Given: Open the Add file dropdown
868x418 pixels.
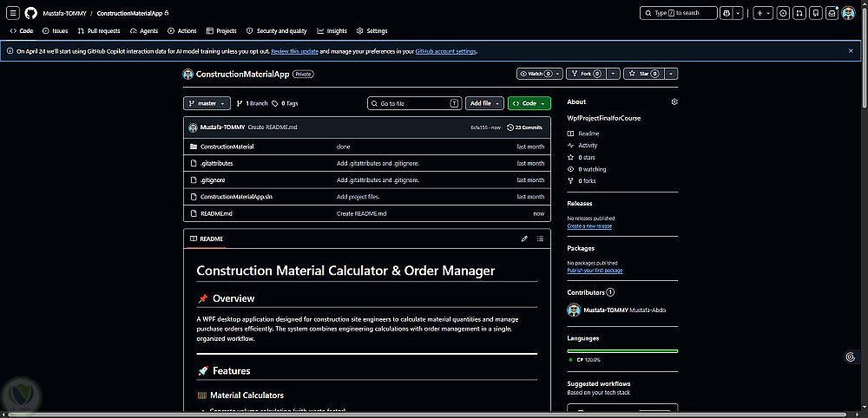Looking at the screenshot, I should click(484, 103).
